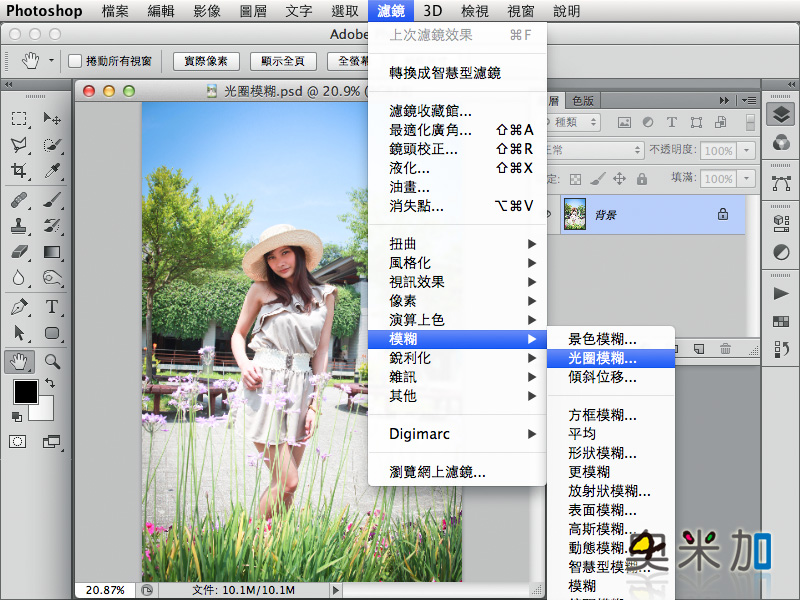Open the Window menu in menu bar
Image resolution: width=800 pixels, height=600 pixels.
click(x=520, y=11)
